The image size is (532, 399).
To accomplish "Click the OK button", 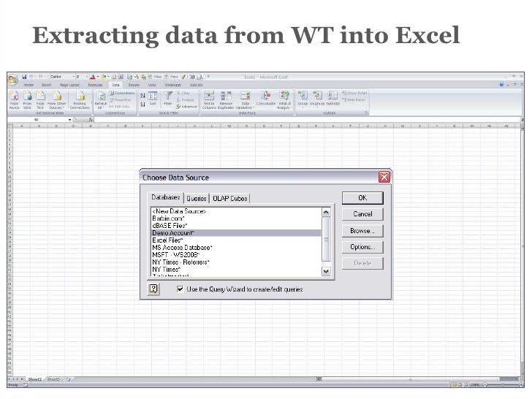I will point(362,198).
